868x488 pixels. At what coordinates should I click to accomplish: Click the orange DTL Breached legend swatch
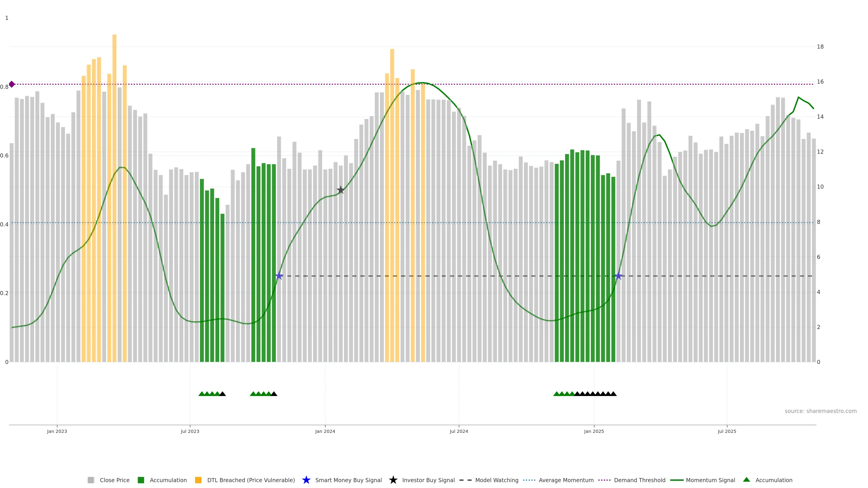[x=198, y=480]
